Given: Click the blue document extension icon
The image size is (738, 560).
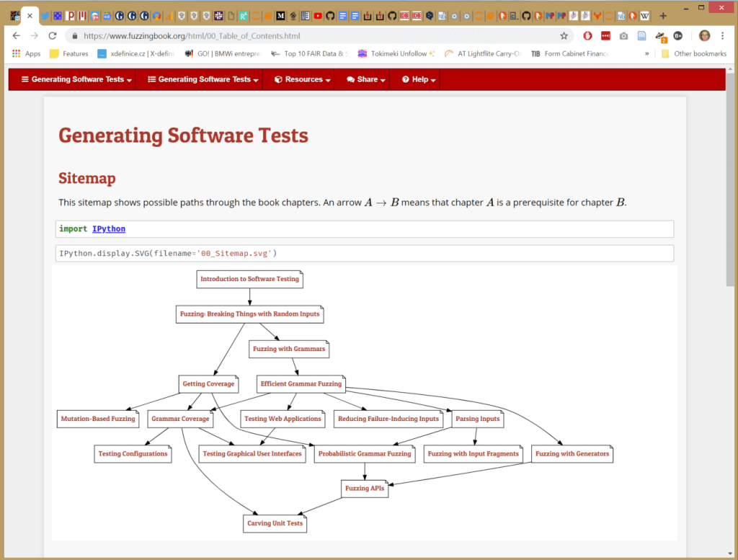Looking at the screenshot, I should (643, 35).
